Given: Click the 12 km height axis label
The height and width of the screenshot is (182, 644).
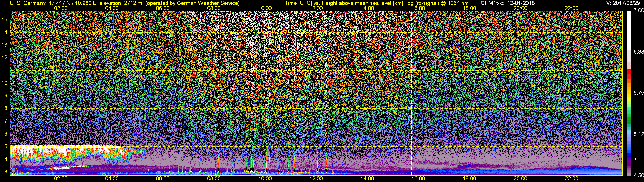Looking at the screenshot, I should click(x=5, y=58).
